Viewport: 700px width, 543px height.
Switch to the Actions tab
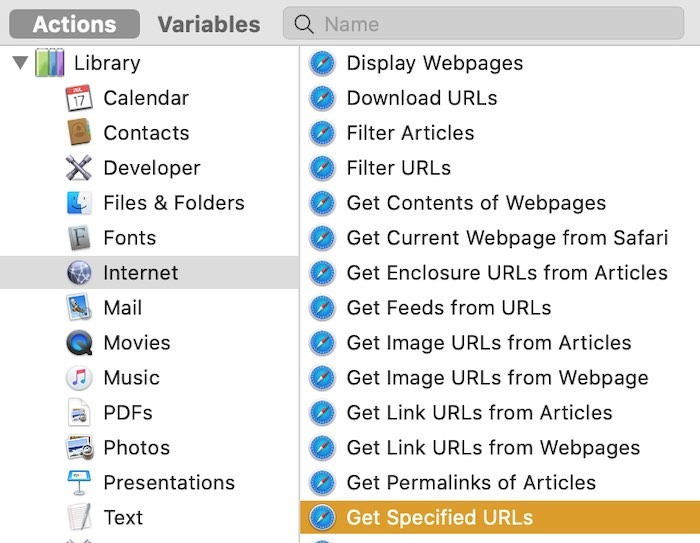pos(75,24)
